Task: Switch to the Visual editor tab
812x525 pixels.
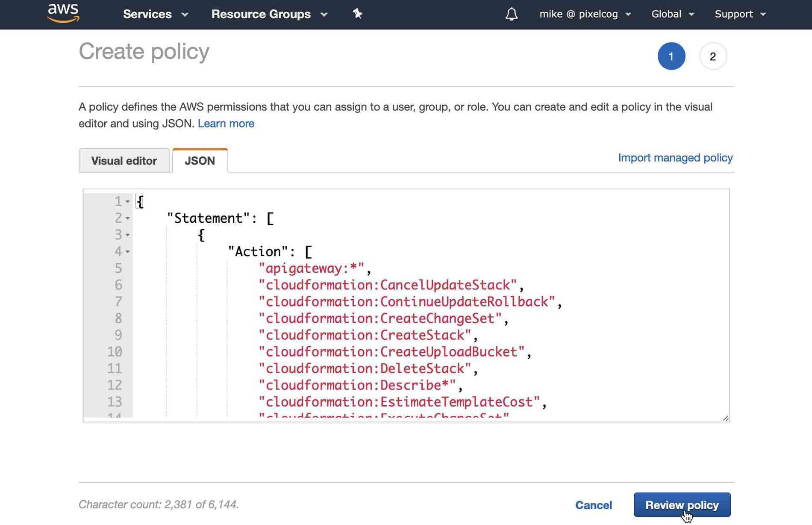Action: 124,161
